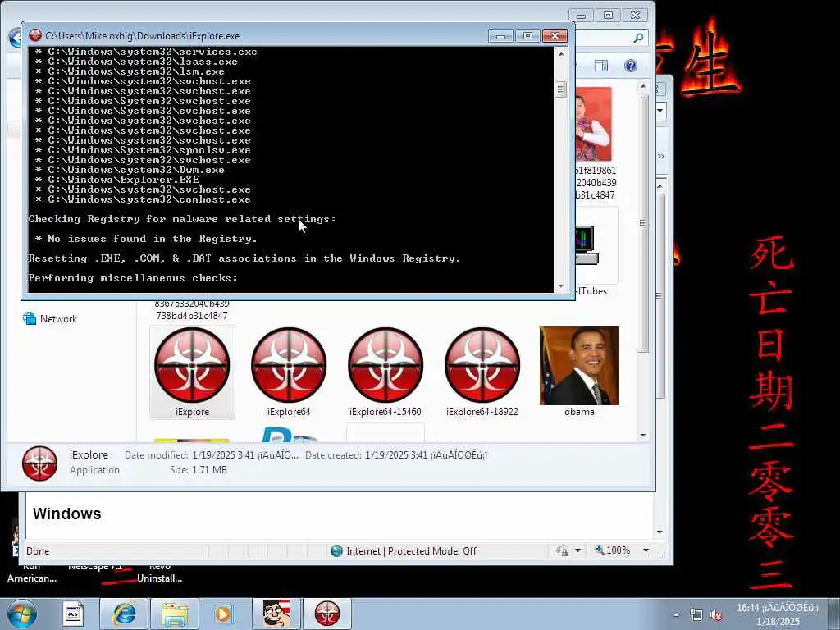Click the Date modified value in details pane
Image resolution: width=840 pixels, height=630 pixels.
click(x=245, y=454)
